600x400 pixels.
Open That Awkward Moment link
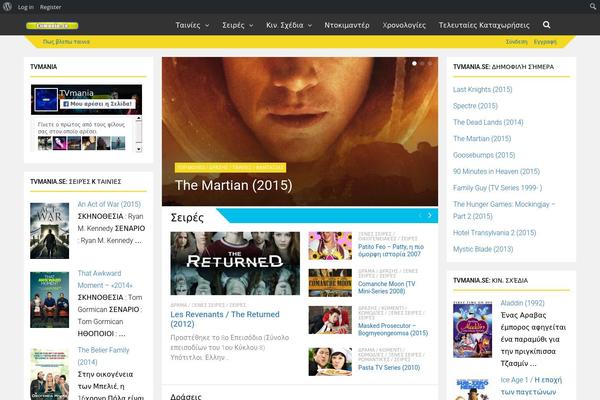(x=105, y=279)
